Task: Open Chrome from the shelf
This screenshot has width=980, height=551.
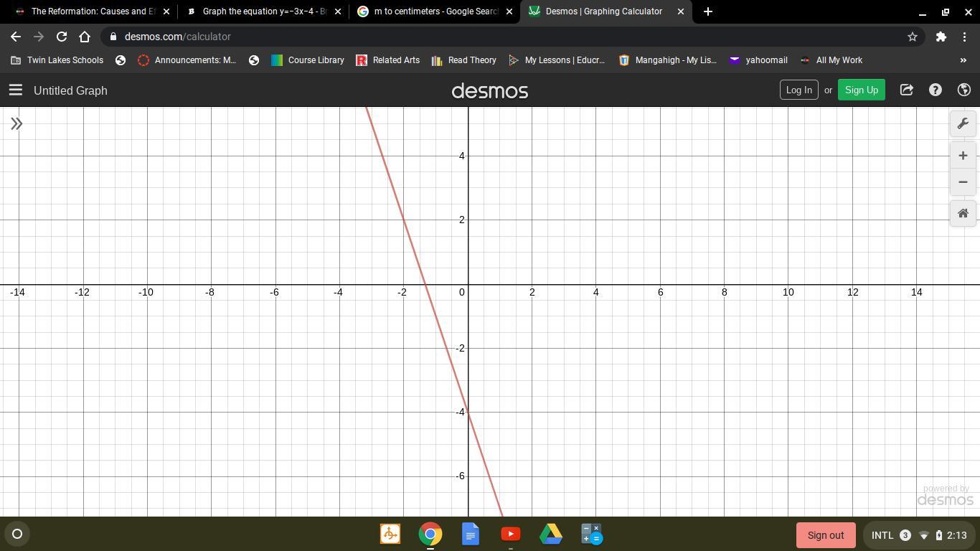Action: 430,534
